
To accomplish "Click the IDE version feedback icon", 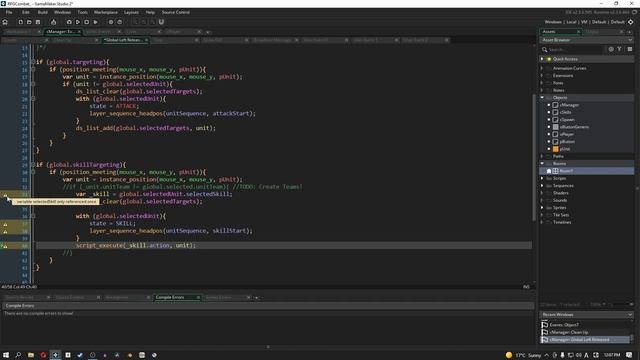I will pyautogui.click(x=634, y=12).
